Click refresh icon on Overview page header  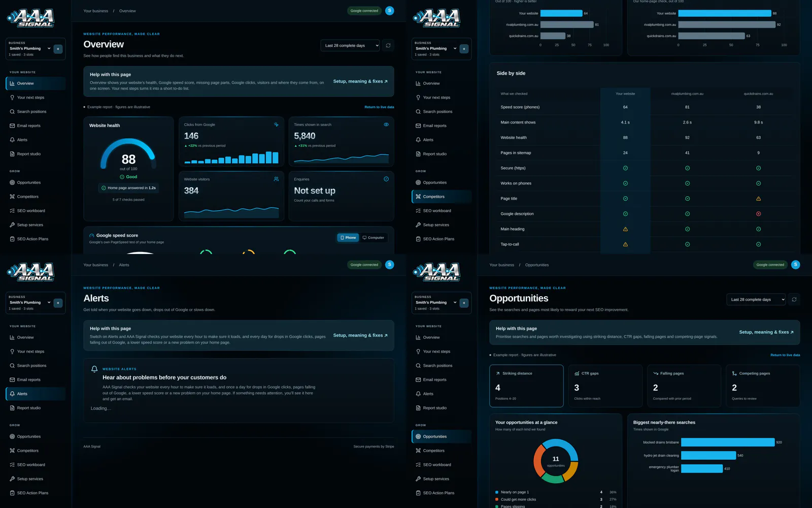pos(388,45)
